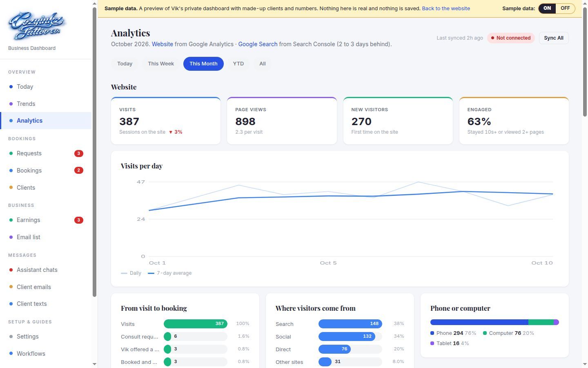The image size is (588, 368).
Task: Click the Computer legend color swatch
Action: tap(485, 333)
